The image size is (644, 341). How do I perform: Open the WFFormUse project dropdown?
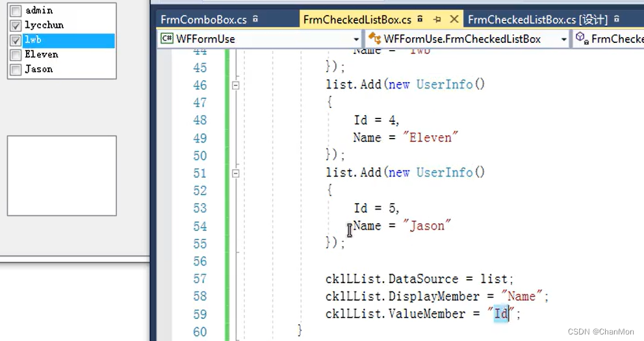coord(356,40)
